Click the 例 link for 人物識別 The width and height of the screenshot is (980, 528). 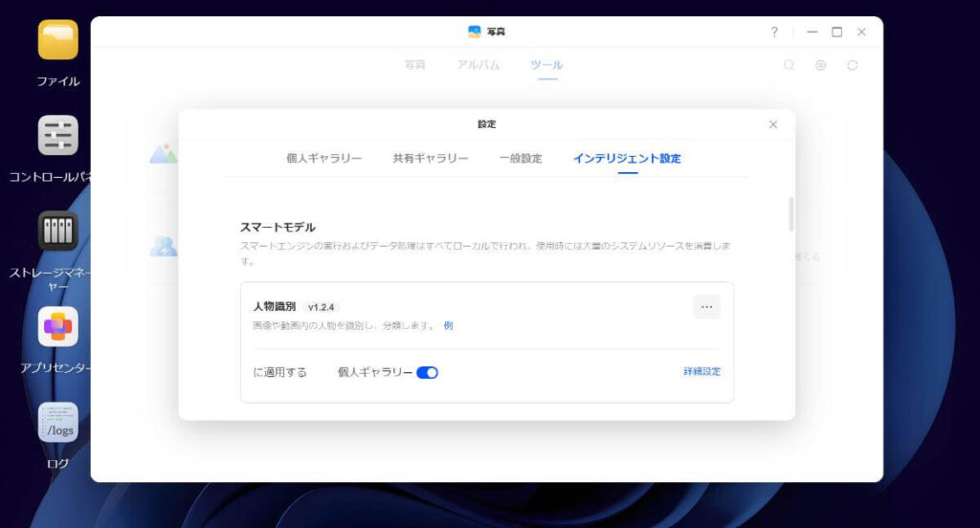448,326
